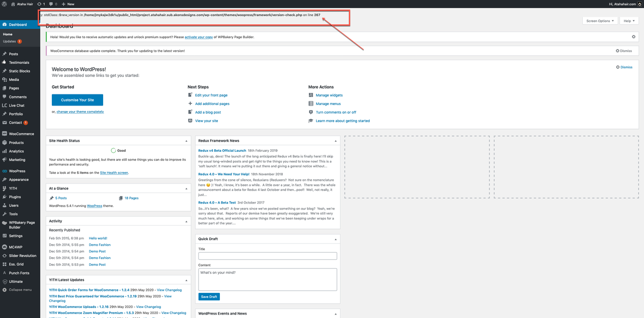Open the Settings sidebar icon
Screen dimensions: 644x318
pos(5,236)
